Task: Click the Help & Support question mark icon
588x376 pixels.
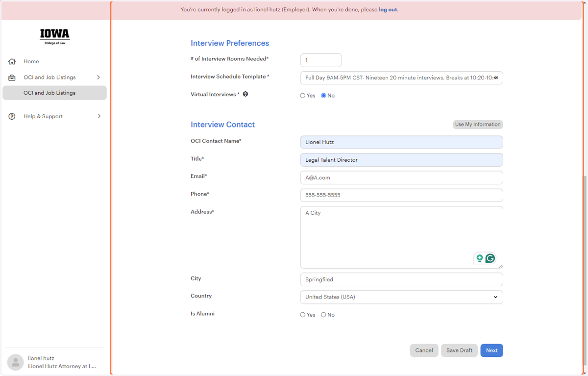Action: (x=12, y=116)
